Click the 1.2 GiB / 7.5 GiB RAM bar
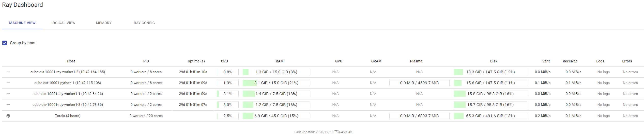The width and height of the screenshot is (644, 136). tap(276, 105)
